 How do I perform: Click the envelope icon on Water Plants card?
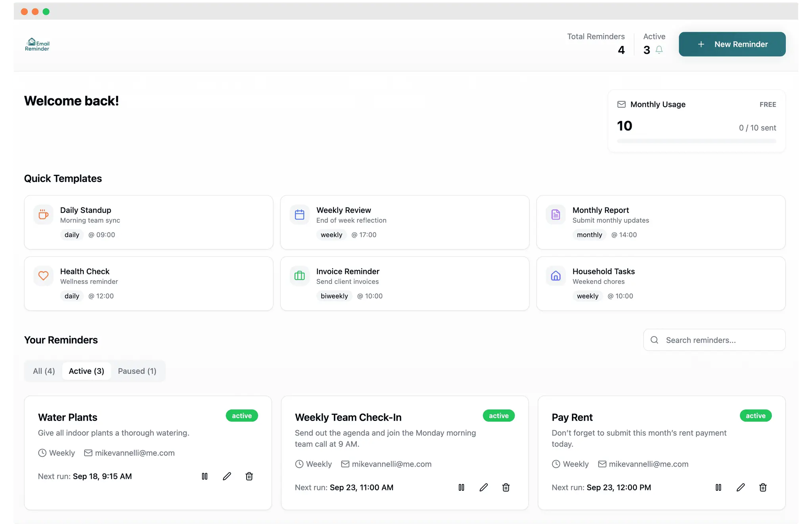88,453
